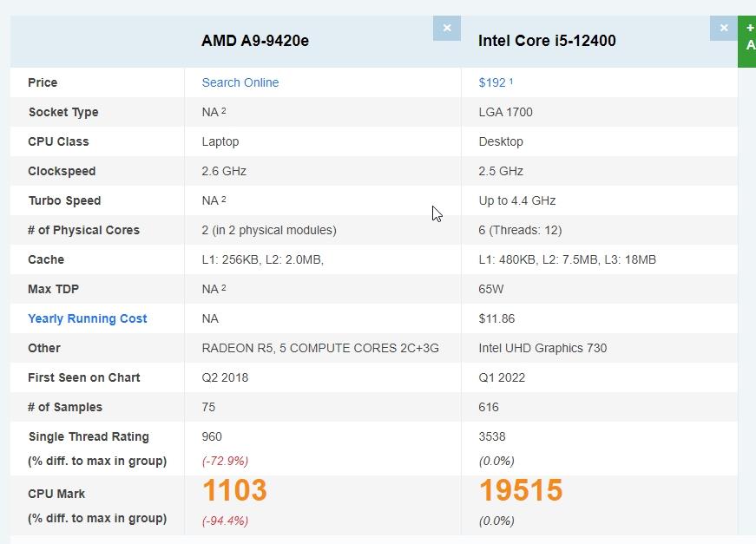The width and height of the screenshot is (756, 544).
Task: Click the # of Physical Cores label
Action: [x=83, y=230]
